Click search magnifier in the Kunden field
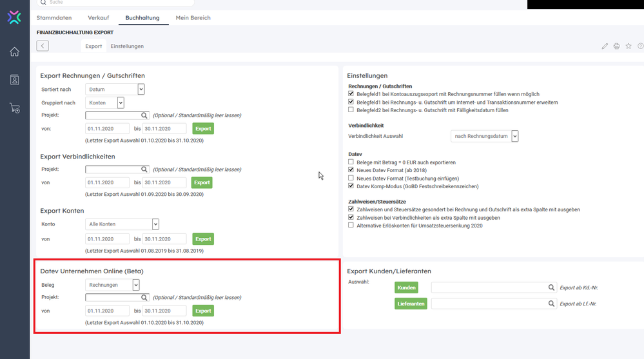 pyautogui.click(x=551, y=287)
